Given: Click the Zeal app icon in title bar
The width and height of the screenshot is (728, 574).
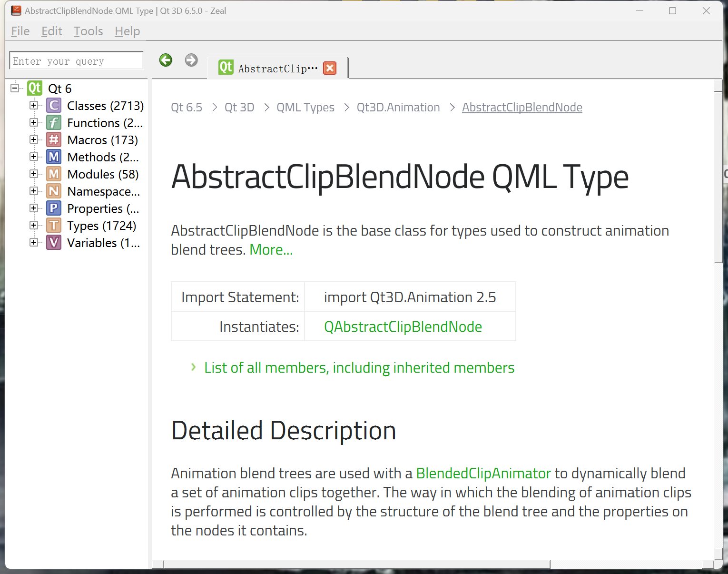Looking at the screenshot, I should [x=16, y=10].
